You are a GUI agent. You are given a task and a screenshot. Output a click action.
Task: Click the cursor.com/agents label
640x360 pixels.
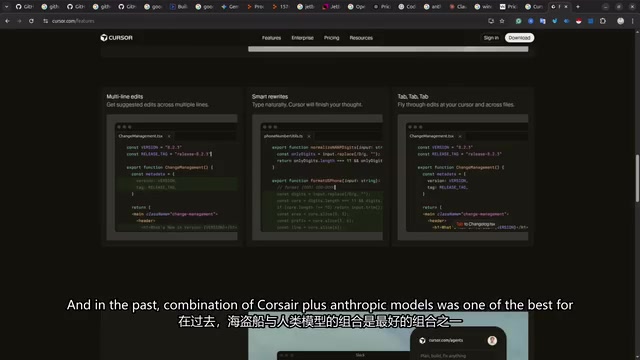446,340
